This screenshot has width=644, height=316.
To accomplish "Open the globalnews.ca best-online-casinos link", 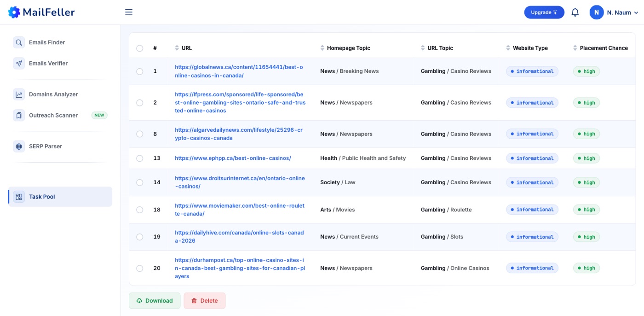I will click(x=239, y=71).
